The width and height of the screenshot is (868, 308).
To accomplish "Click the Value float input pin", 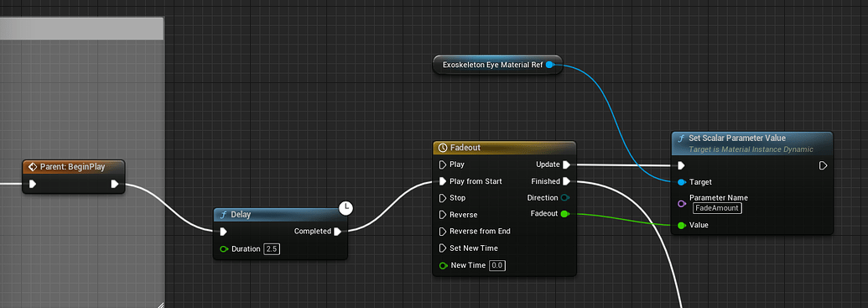I will 682,225.
